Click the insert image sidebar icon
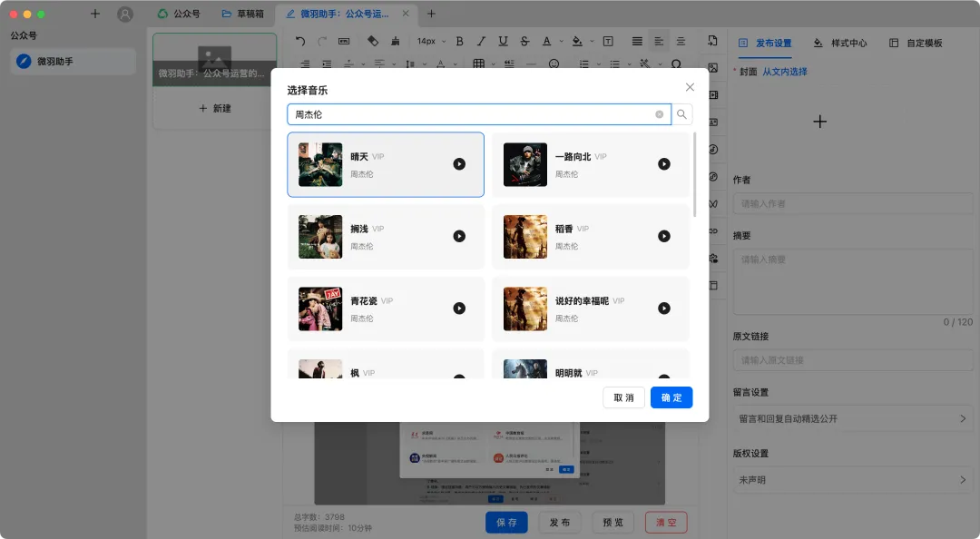980x539 pixels. (x=713, y=67)
